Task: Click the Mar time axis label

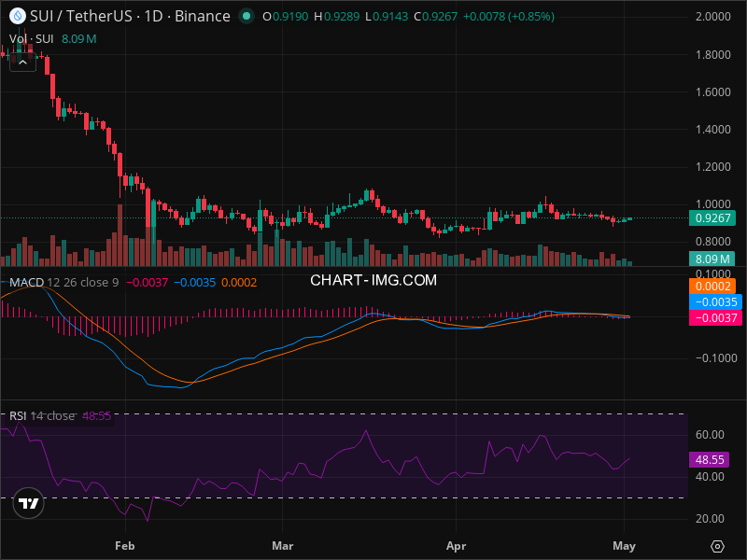Action: click(x=283, y=546)
